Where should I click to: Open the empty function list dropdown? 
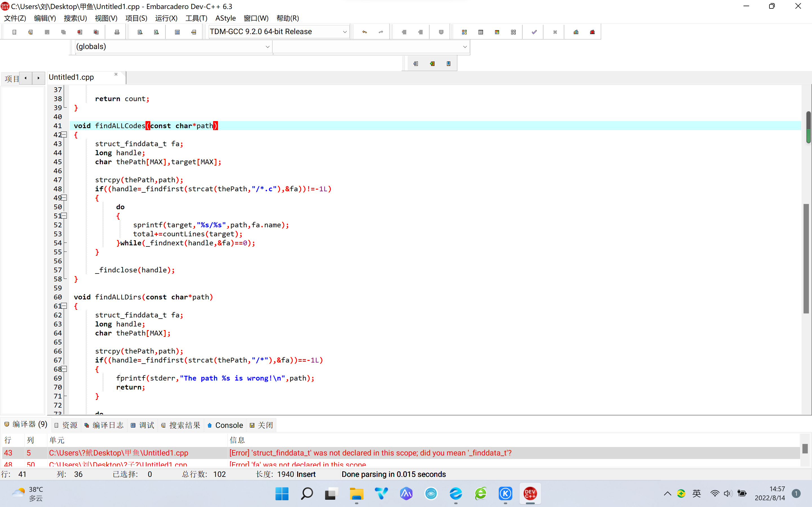tap(465, 47)
